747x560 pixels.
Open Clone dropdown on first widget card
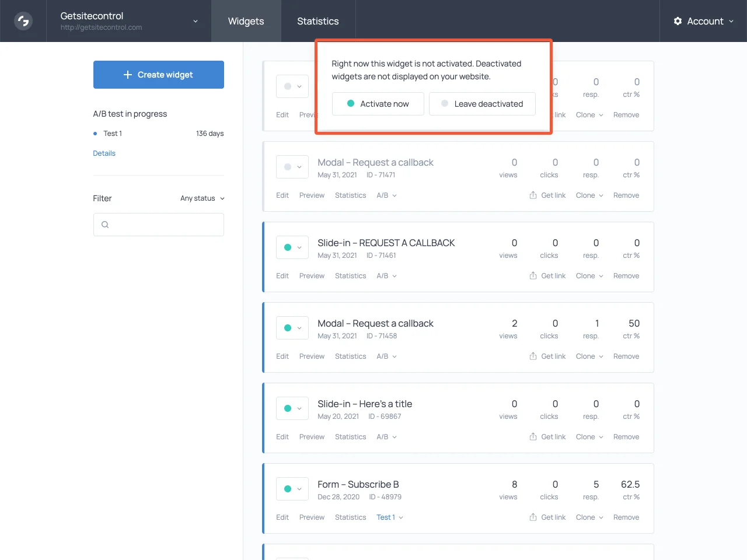589,115
